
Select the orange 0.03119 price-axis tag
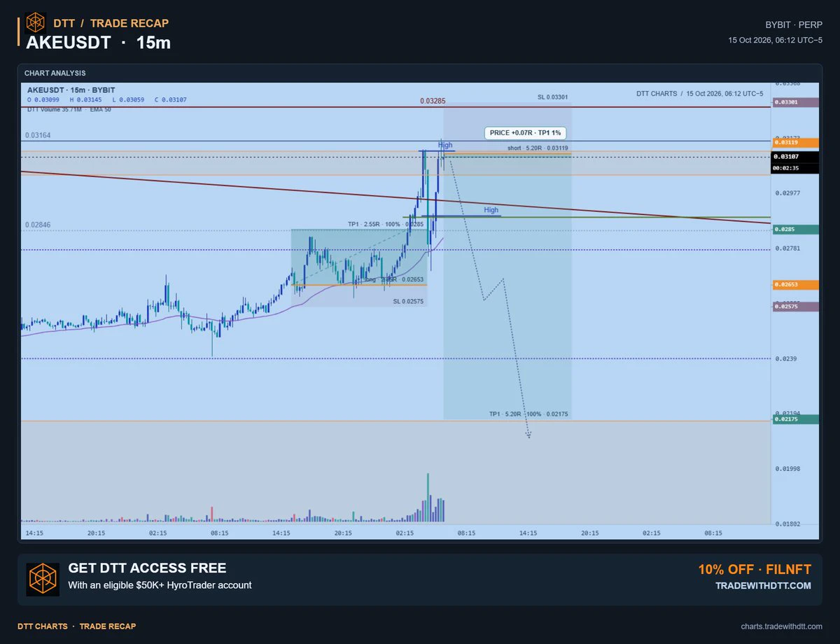pyautogui.click(x=795, y=142)
